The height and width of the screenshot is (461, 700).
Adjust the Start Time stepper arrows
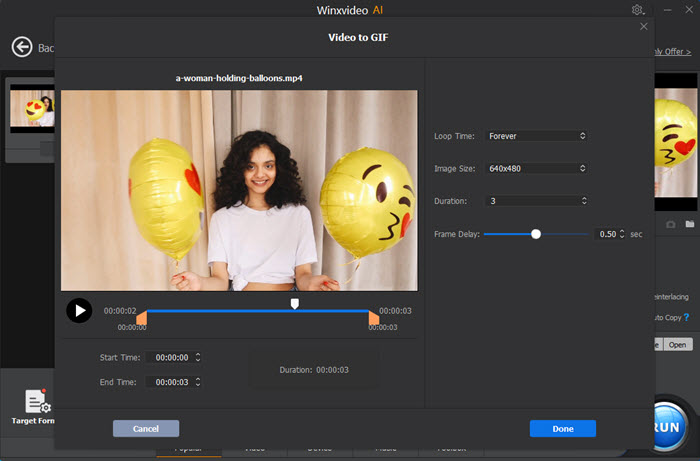tap(198, 357)
